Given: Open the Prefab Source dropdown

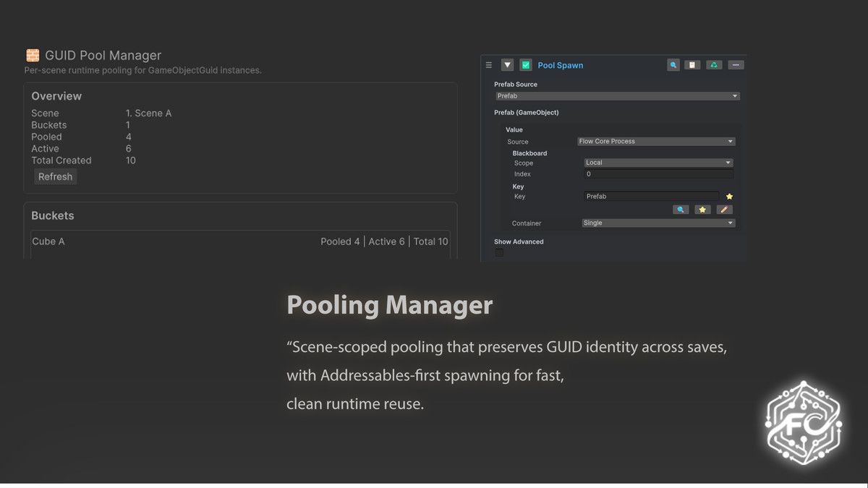Looking at the screenshot, I should [617, 96].
